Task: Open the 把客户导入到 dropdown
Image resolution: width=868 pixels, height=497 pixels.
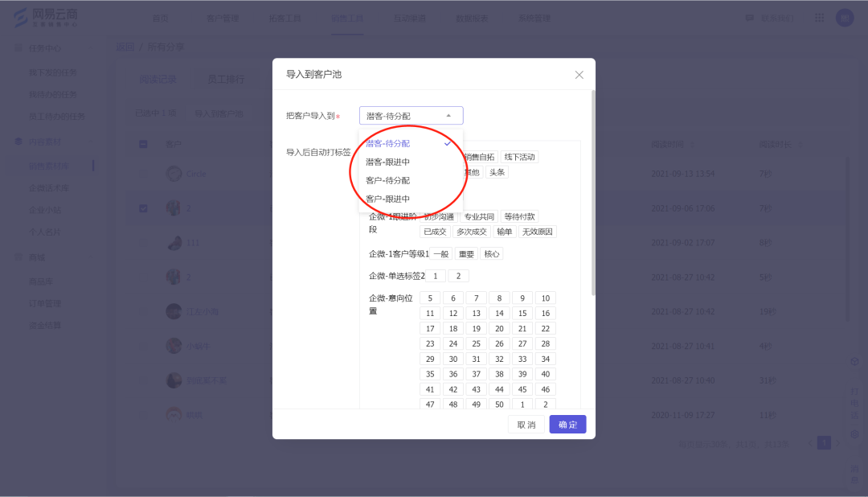Action: pyautogui.click(x=410, y=114)
